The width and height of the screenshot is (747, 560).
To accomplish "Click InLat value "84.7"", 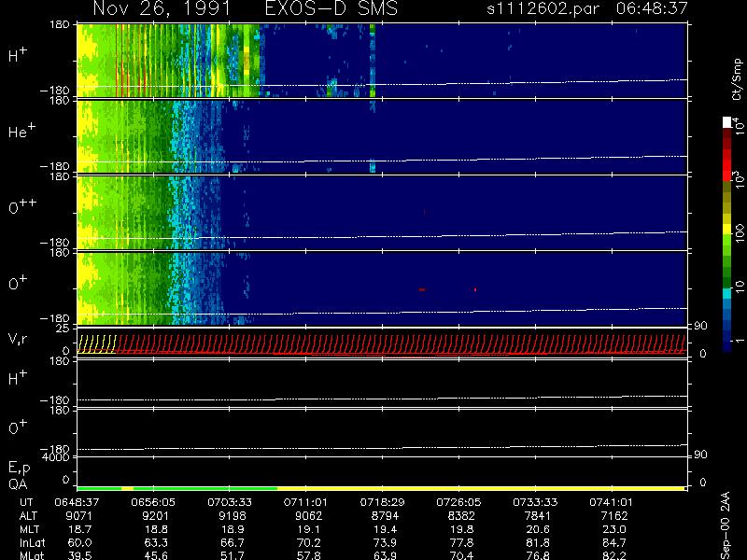I will pyautogui.click(x=614, y=542).
